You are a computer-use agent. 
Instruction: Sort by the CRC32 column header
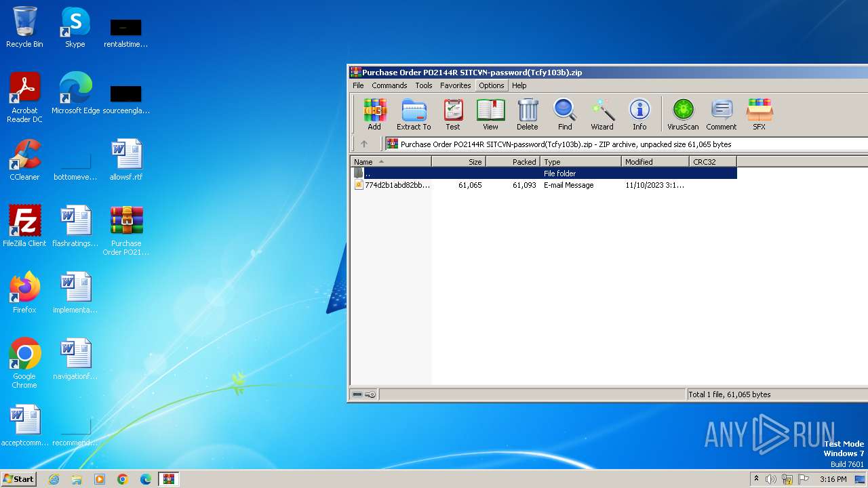click(713, 161)
